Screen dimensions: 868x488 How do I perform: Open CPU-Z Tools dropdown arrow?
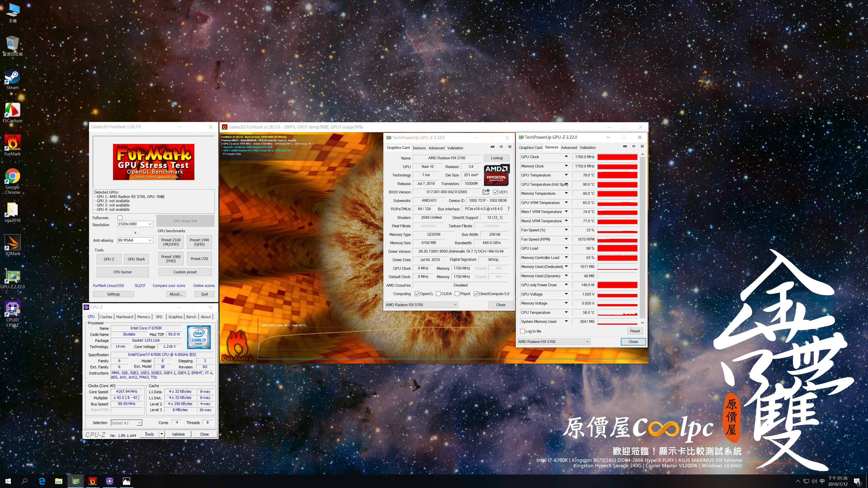coord(162,434)
